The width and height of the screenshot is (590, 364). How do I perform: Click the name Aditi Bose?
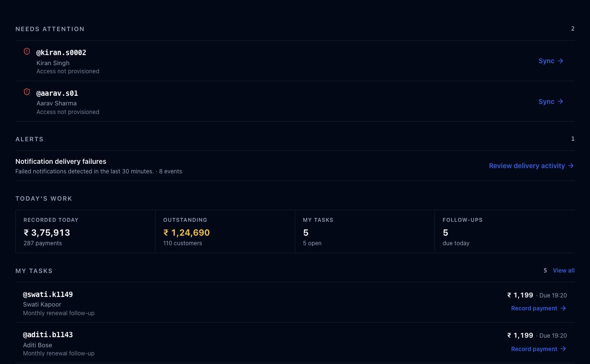[37, 345]
